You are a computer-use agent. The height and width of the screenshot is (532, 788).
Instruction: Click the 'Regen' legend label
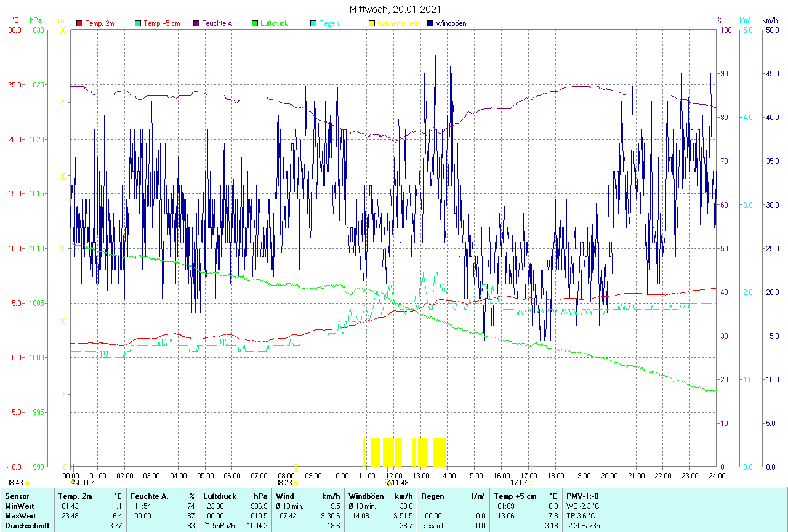pyautogui.click(x=329, y=23)
